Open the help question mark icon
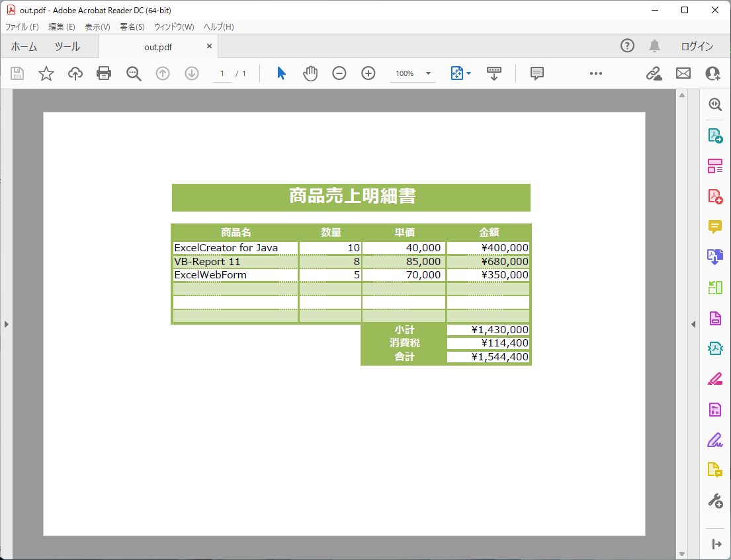The height and width of the screenshot is (560, 731). pyautogui.click(x=628, y=46)
